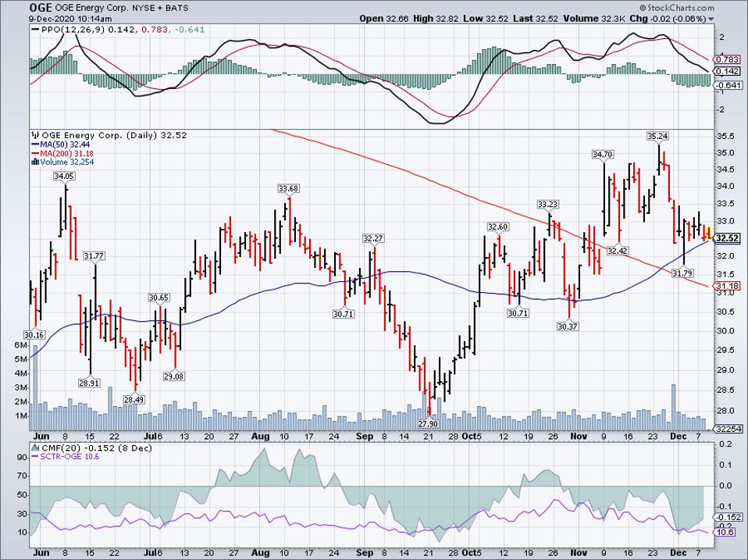Click the 31.77 price label
Viewport: 748px width, 560px height.
(94, 256)
